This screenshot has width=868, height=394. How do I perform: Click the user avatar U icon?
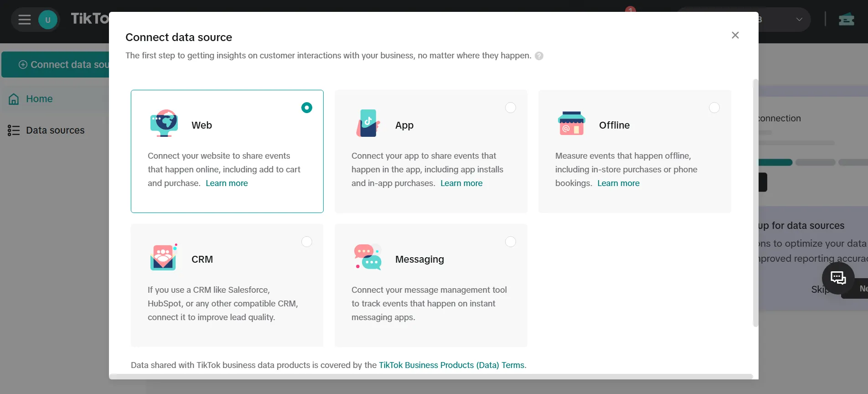click(x=48, y=20)
